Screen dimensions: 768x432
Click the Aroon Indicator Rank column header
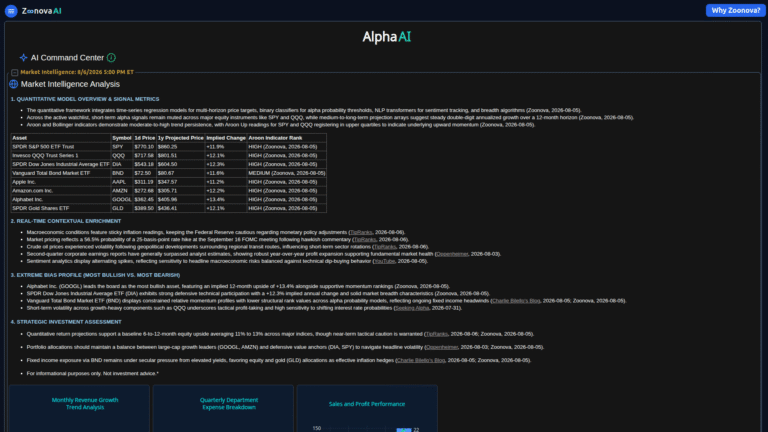[x=287, y=138]
